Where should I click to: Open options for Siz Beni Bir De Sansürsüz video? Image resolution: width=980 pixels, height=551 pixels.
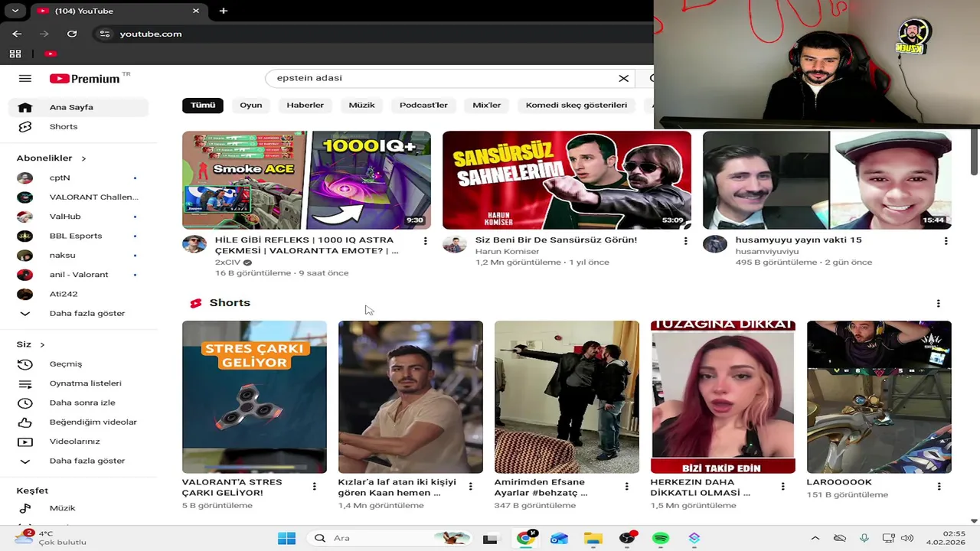pyautogui.click(x=685, y=240)
